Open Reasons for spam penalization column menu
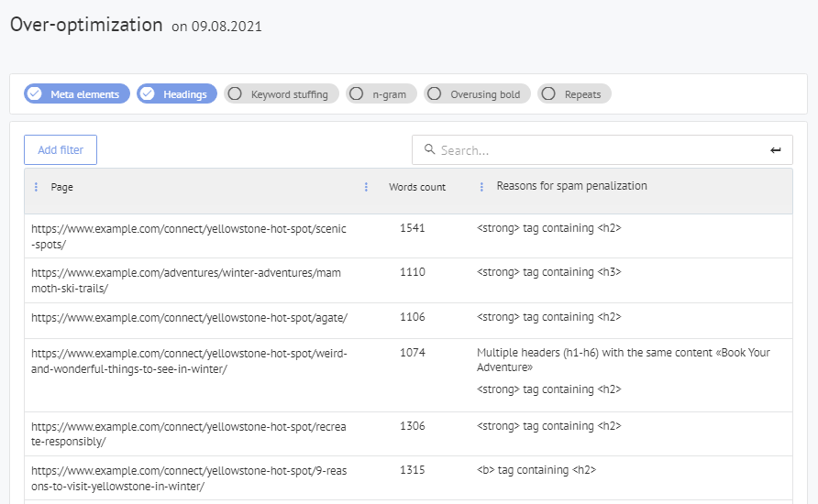This screenshot has width=818, height=504. [481, 187]
